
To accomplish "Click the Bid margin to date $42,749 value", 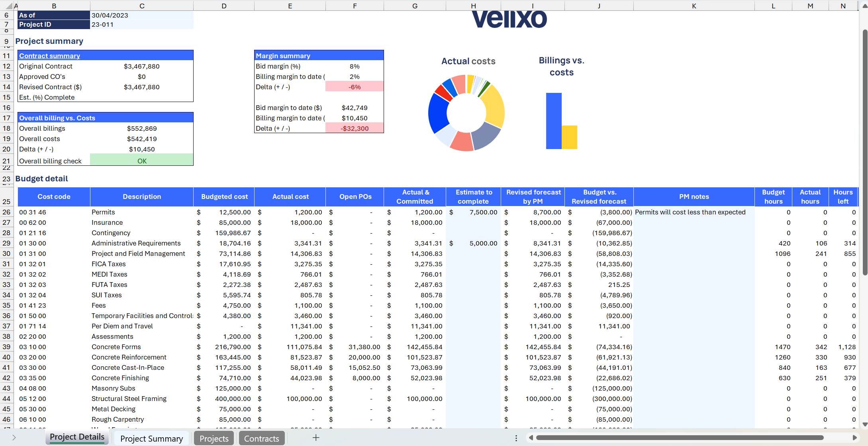I will click(x=355, y=108).
